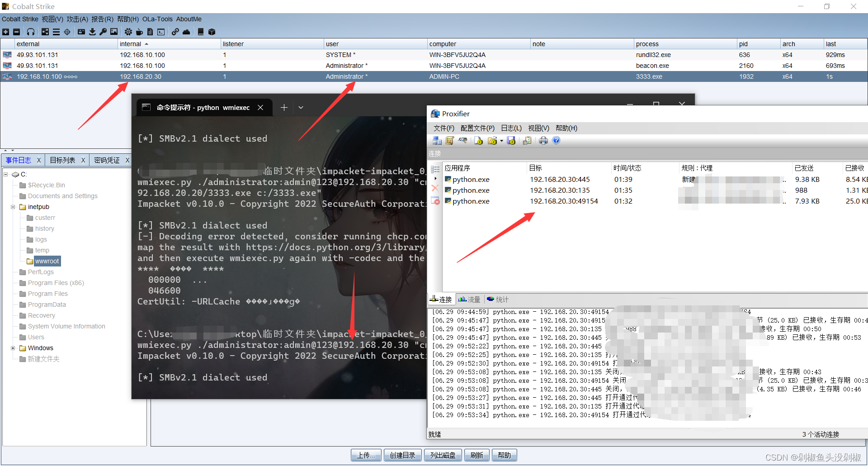Click Open Profile folder icon in Proxifier

pyautogui.click(x=492, y=141)
